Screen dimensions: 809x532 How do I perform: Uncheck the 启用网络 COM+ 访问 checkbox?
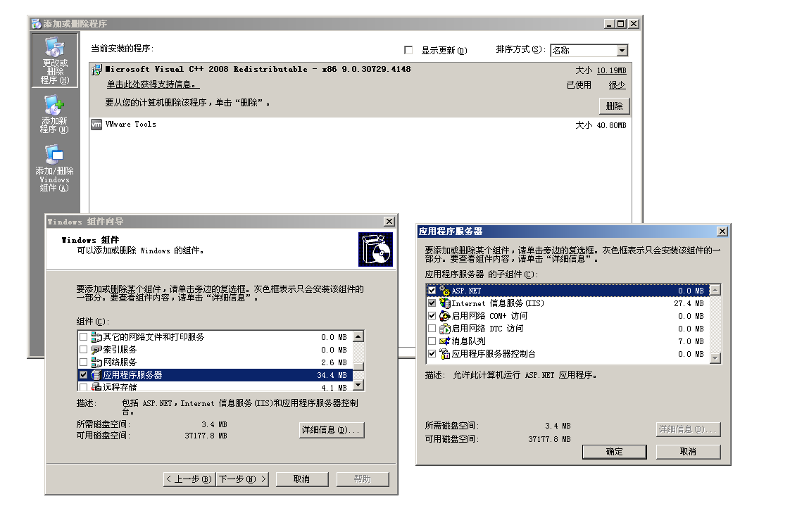(x=432, y=316)
